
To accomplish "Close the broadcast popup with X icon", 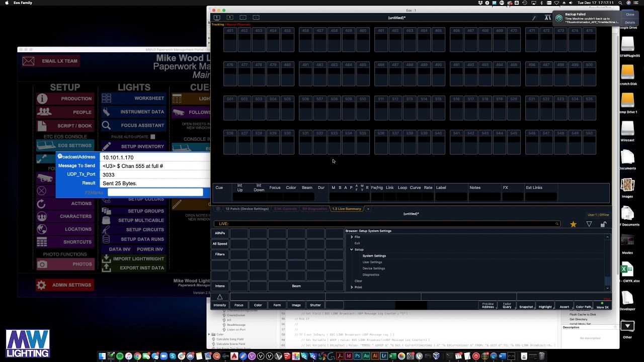I will click(x=59, y=156).
